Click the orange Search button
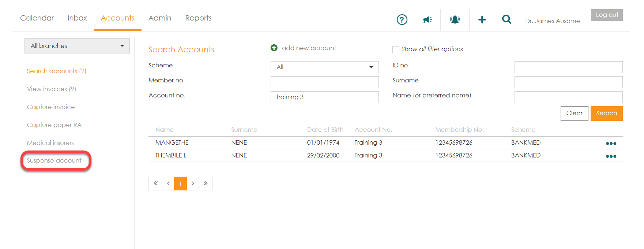 point(606,114)
